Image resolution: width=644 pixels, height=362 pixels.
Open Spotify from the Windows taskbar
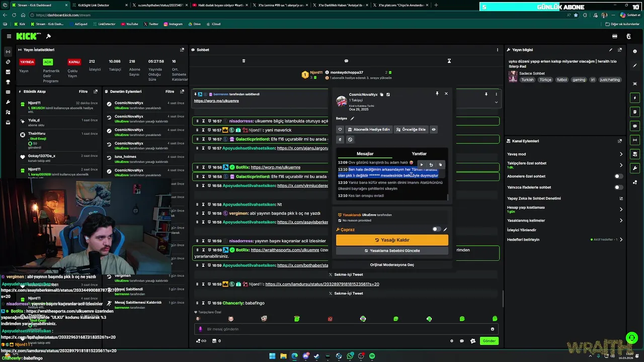point(372,356)
